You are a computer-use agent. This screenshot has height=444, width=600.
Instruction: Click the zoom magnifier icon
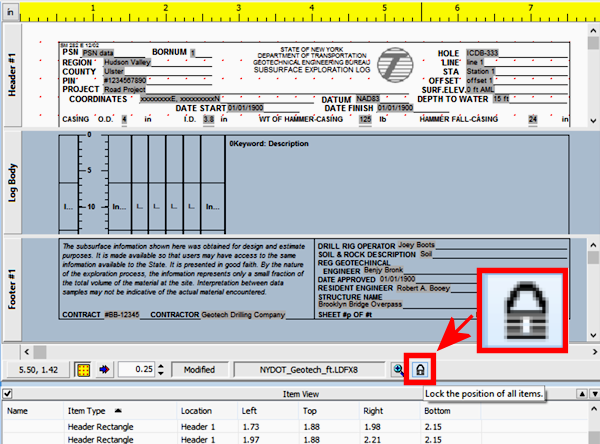[x=400, y=369]
